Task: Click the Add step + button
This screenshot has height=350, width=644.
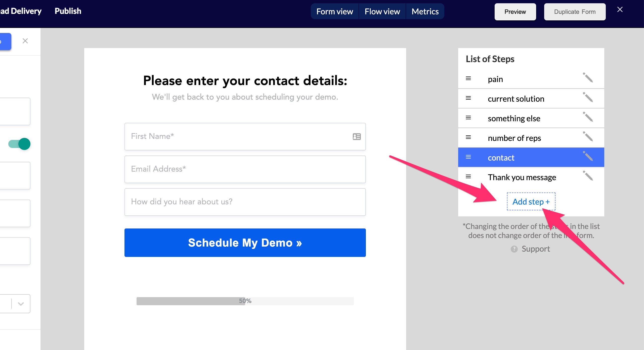Action: 531,201
